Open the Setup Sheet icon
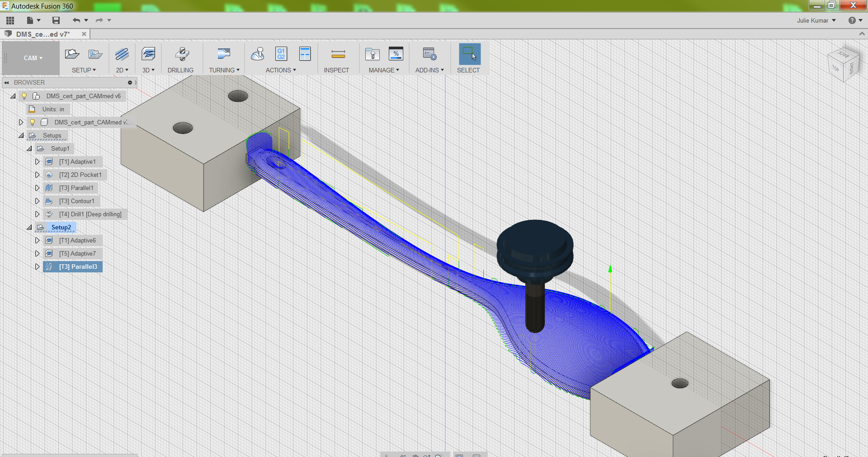Image resolution: width=868 pixels, height=457 pixels. 305,54
